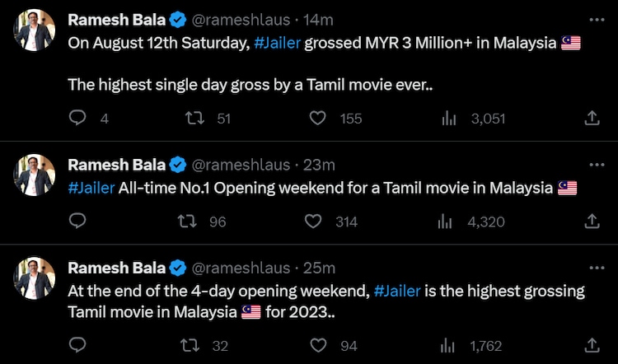Share the MYR 3 Million tweet
The height and width of the screenshot is (364, 618).
coord(592,119)
